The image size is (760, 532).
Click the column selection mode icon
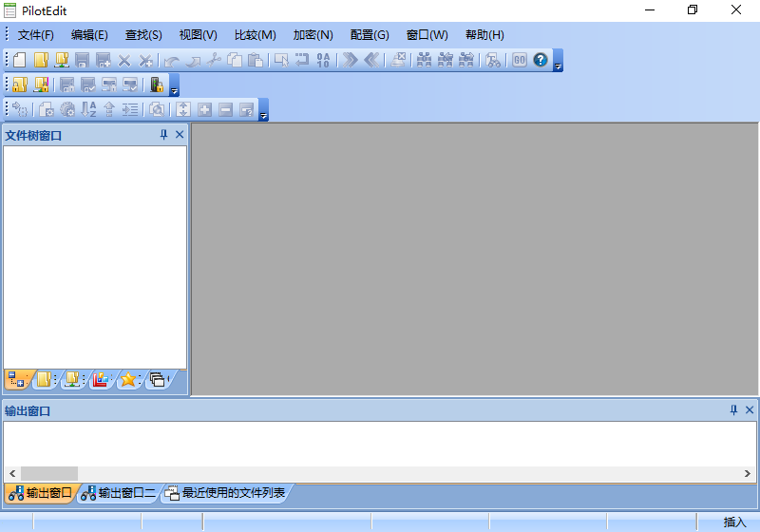pyautogui.click(x=281, y=60)
